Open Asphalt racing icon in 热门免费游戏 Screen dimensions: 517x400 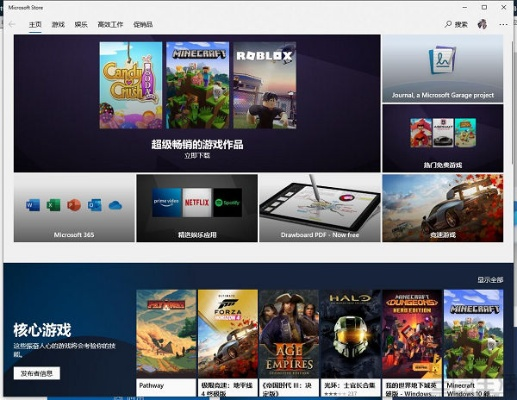[443, 133]
